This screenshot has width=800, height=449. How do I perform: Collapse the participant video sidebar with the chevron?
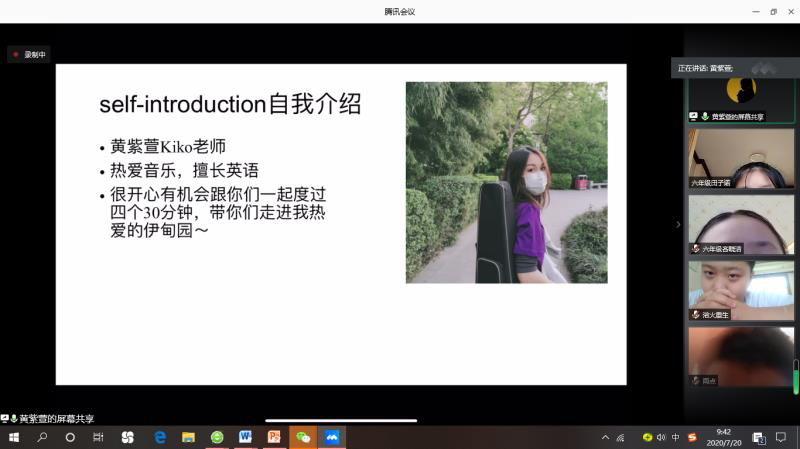point(678,224)
